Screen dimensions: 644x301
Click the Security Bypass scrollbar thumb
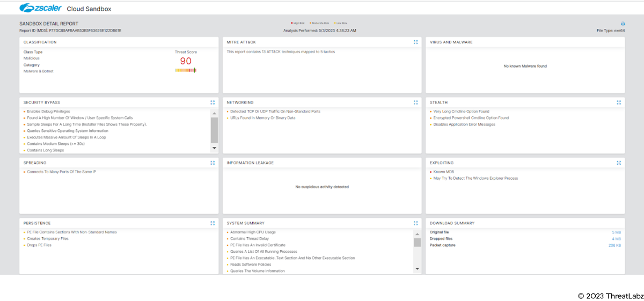point(214,129)
